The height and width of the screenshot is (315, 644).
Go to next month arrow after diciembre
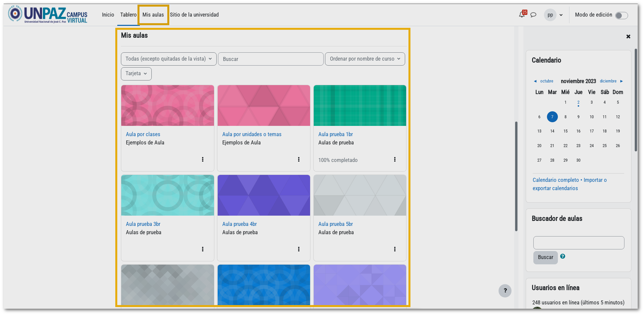(x=621, y=81)
